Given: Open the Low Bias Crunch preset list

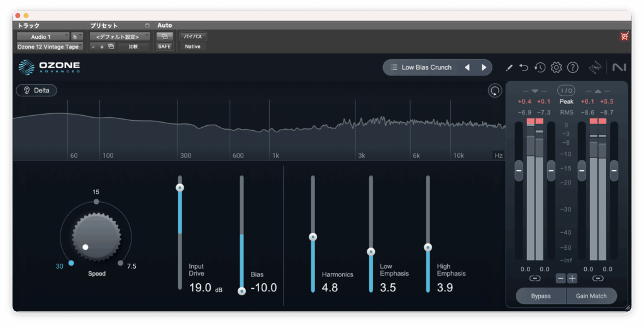Looking at the screenshot, I should (x=421, y=67).
